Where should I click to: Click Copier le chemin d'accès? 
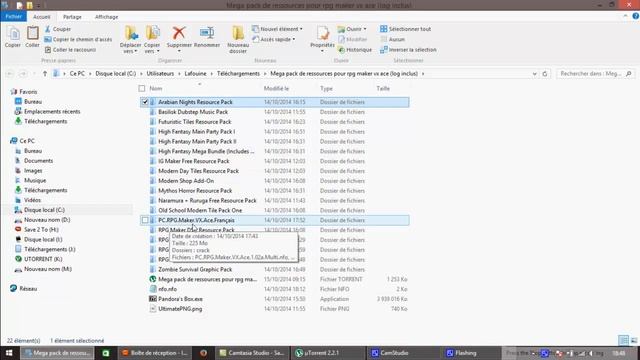pos(78,39)
